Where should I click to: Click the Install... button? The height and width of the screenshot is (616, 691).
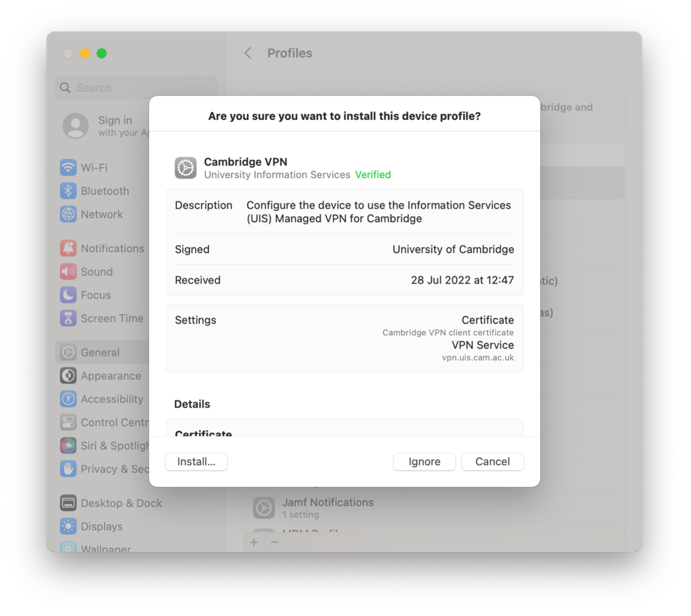(196, 462)
